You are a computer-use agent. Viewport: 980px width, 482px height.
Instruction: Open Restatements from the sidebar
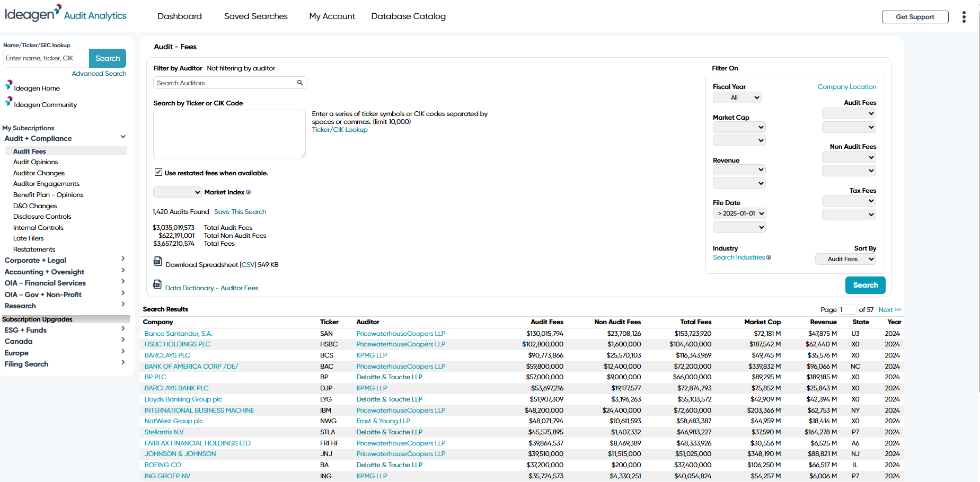pos(34,249)
